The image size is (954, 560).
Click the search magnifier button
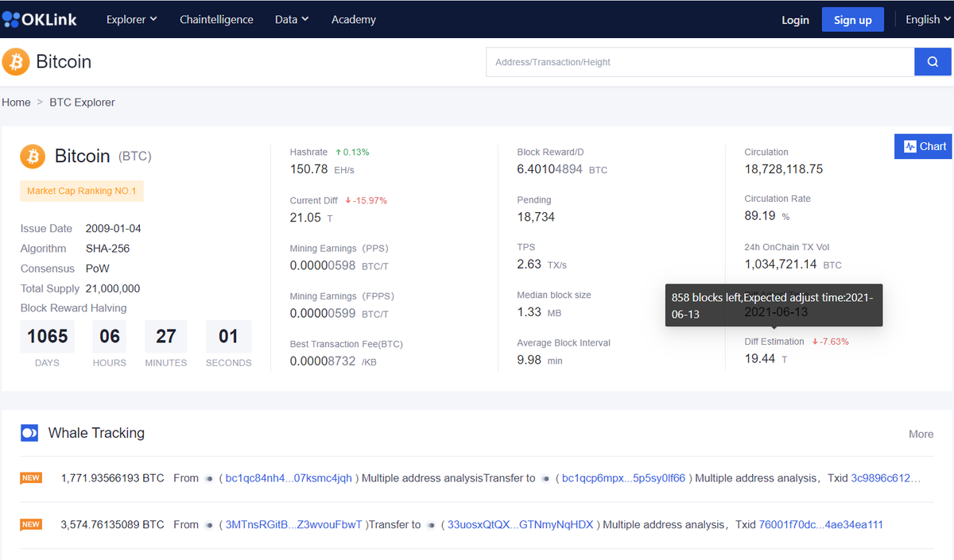pos(933,62)
